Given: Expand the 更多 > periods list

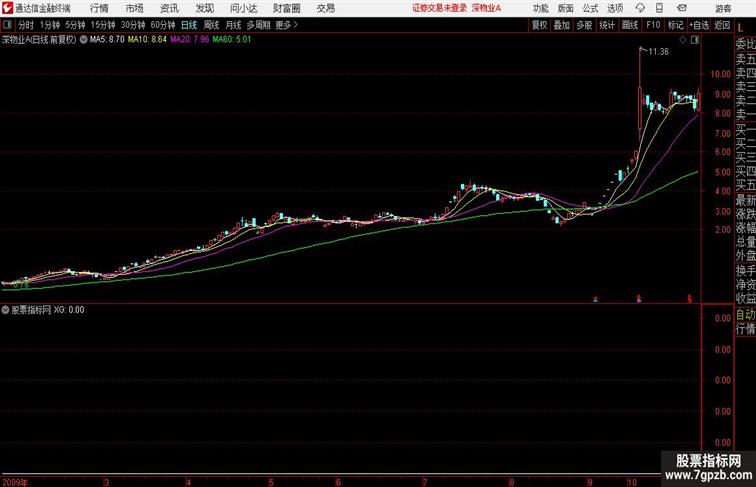Looking at the screenshot, I should (287, 25).
